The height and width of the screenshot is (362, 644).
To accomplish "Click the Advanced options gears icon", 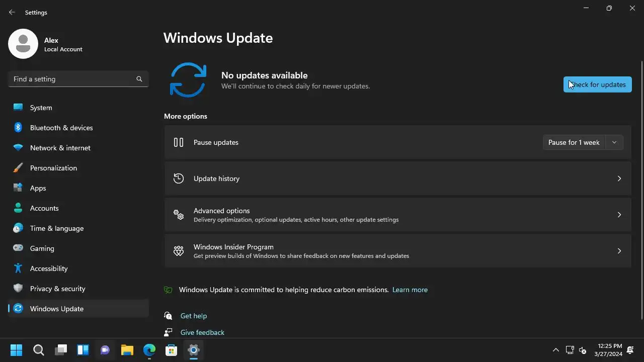I will 179,215.
